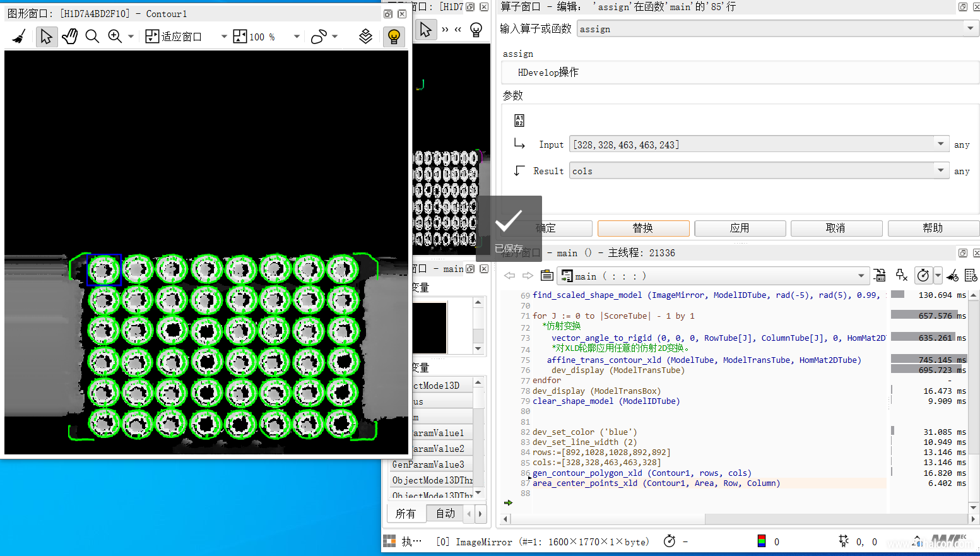Image resolution: width=980 pixels, height=556 pixels.
Task: Choose the magnifier tool
Action: (92, 37)
